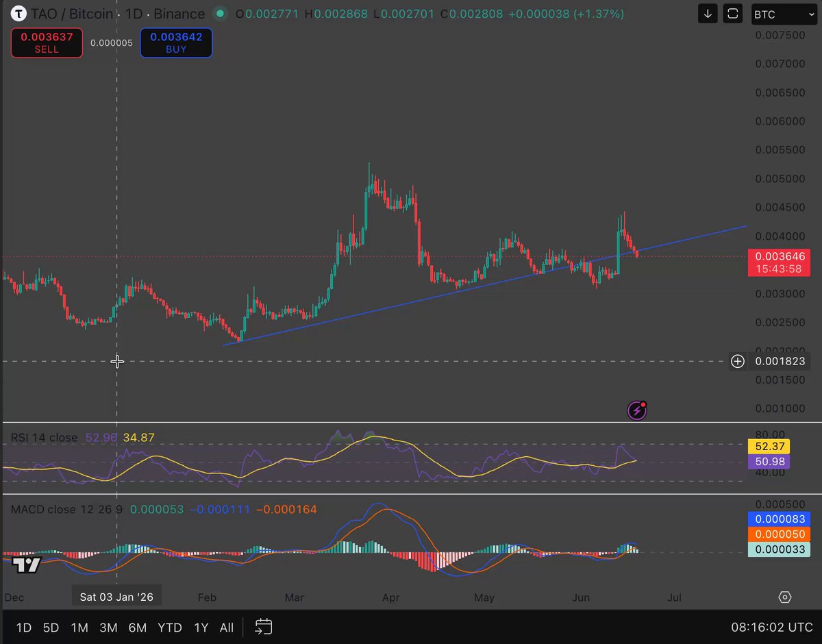
Task: Click the Sat 03 Jan '26 date label
Action: coord(116,597)
